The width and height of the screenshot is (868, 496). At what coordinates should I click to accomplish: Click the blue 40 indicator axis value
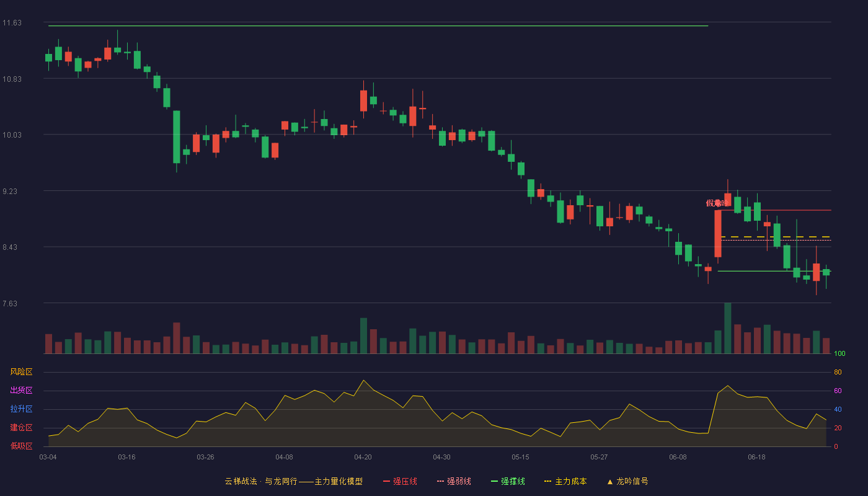pos(838,409)
